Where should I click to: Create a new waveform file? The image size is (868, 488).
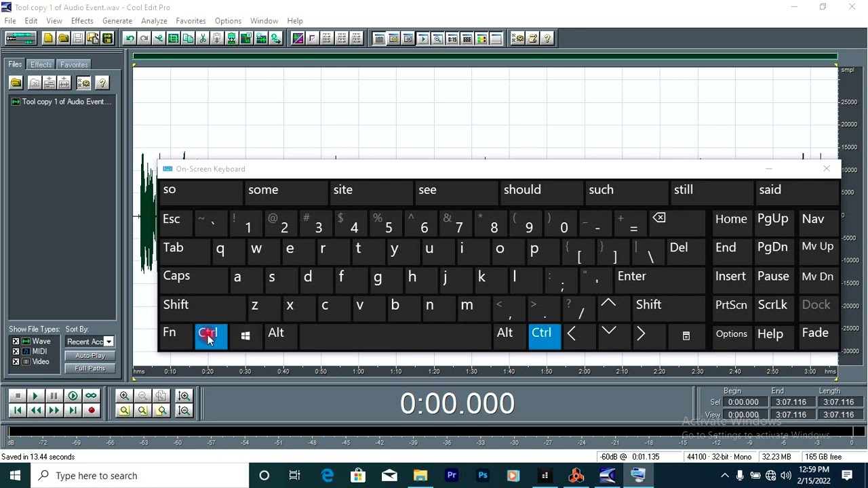[x=48, y=39]
